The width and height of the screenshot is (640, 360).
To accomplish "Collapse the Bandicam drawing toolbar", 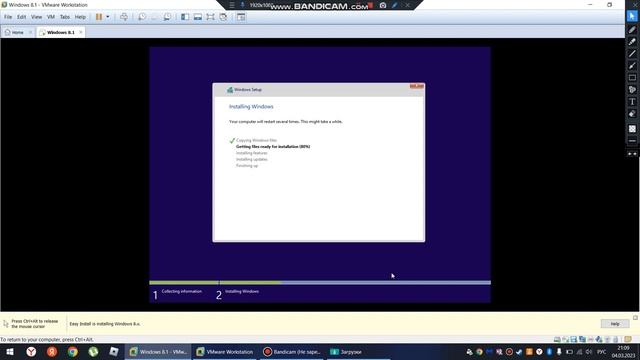I will [x=632, y=154].
